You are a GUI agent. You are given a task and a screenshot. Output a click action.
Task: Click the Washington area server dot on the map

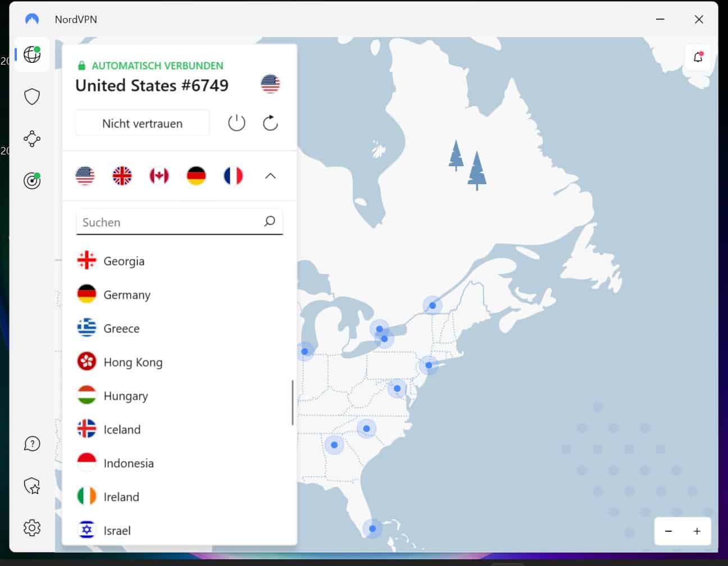click(397, 388)
